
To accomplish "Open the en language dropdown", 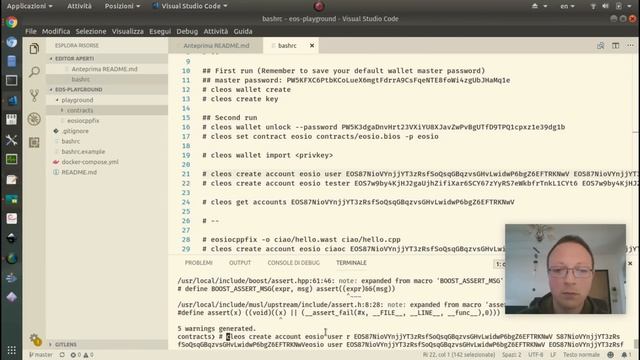I will point(567,6).
